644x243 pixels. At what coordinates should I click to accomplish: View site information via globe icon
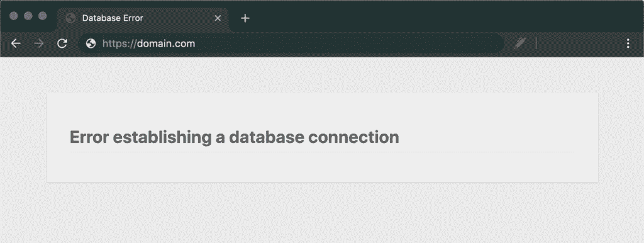coord(91,43)
